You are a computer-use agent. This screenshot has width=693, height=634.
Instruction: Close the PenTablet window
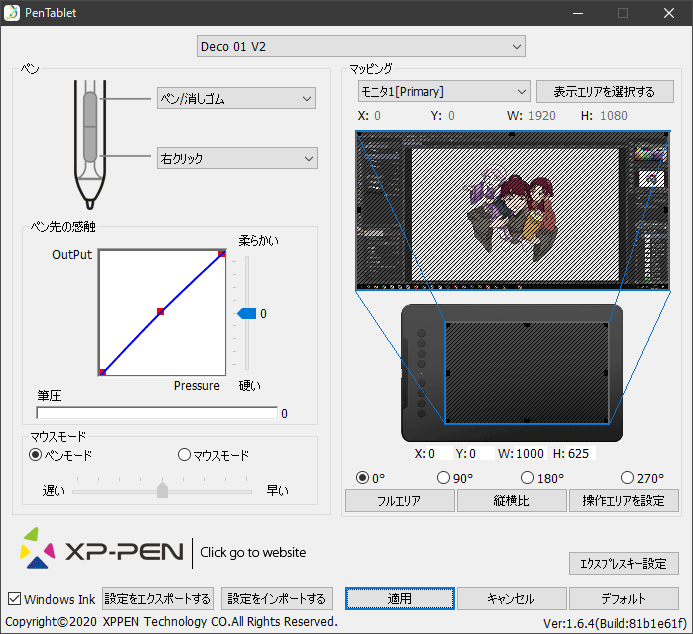(x=669, y=13)
